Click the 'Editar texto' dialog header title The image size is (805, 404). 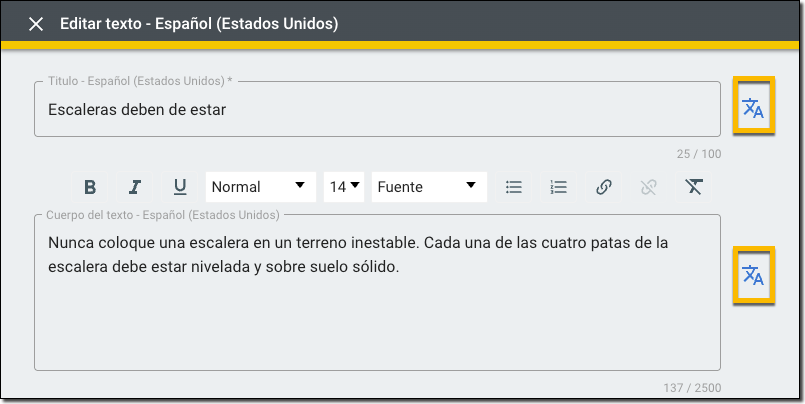[199, 24]
